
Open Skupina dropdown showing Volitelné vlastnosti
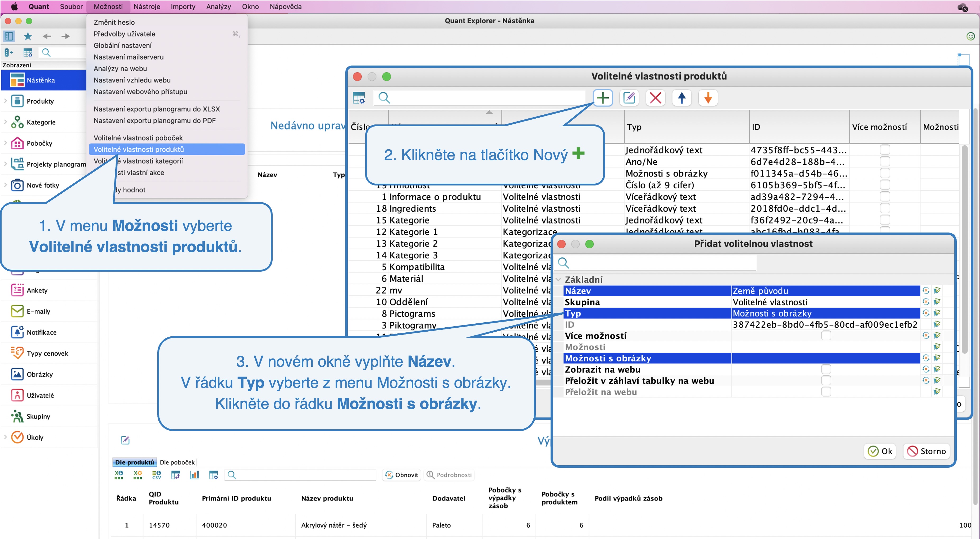click(x=826, y=302)
